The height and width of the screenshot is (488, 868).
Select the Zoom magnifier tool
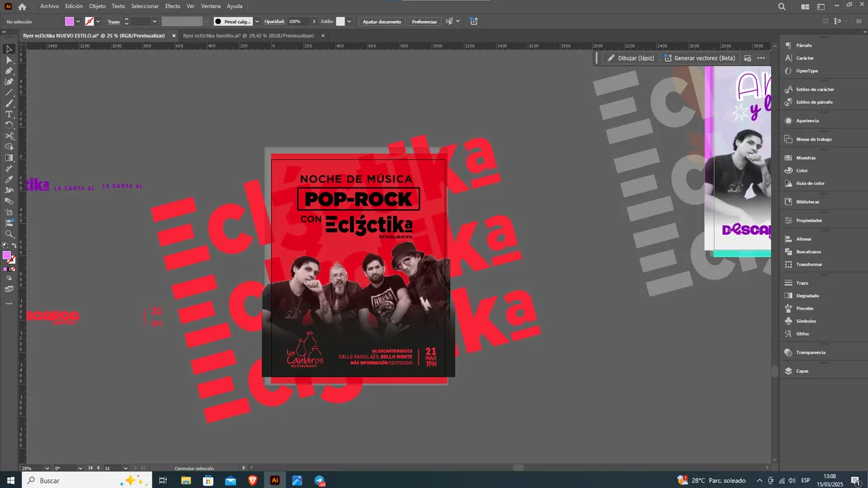[9, 233]
